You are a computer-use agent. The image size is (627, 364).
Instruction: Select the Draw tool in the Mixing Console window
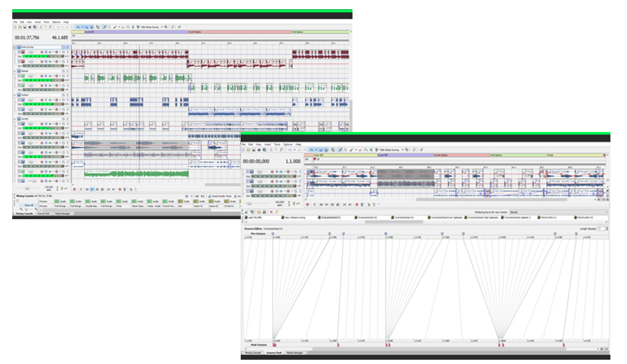104,27
